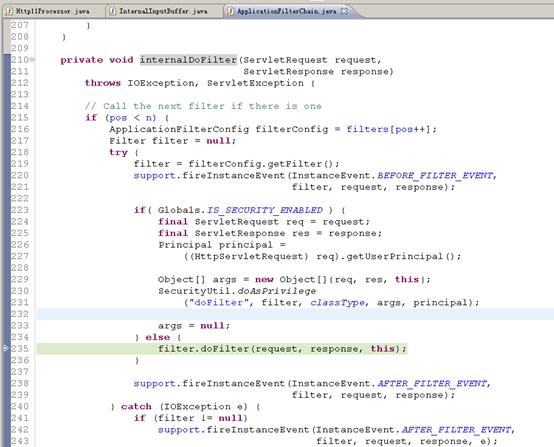Click the Java file icon on Http11Processor tab
This screenshot has width=554, height=447.
9,11
